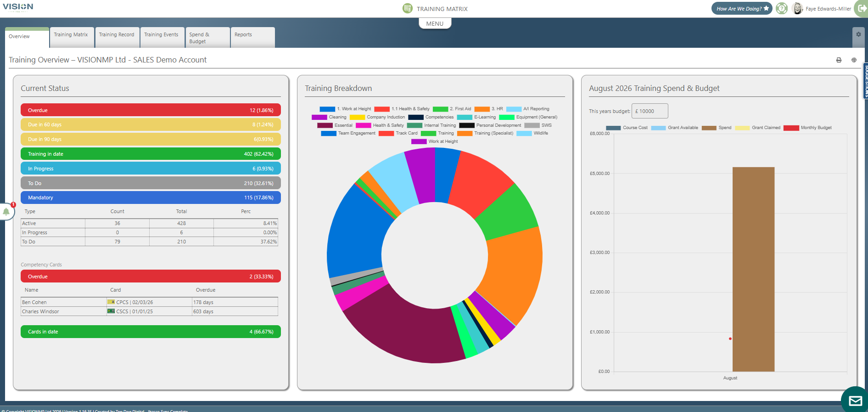Toggle E-Learning legend swatch
The height and width of the screenshot is (412, 868).
pyautogui.click(x=465, y=117)
